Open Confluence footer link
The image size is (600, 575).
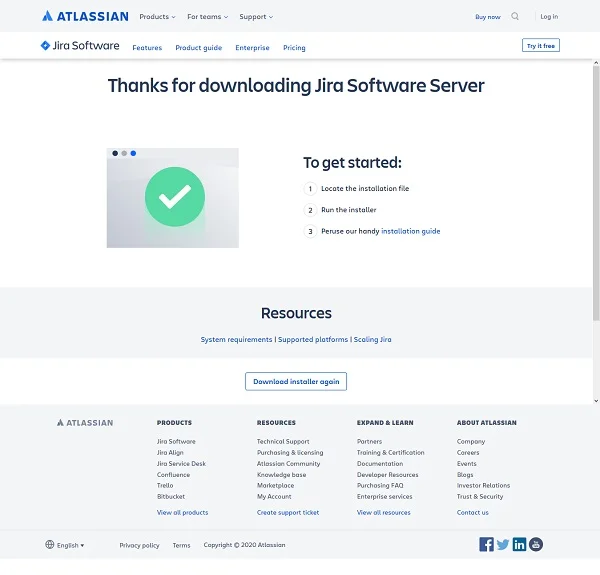173,475
